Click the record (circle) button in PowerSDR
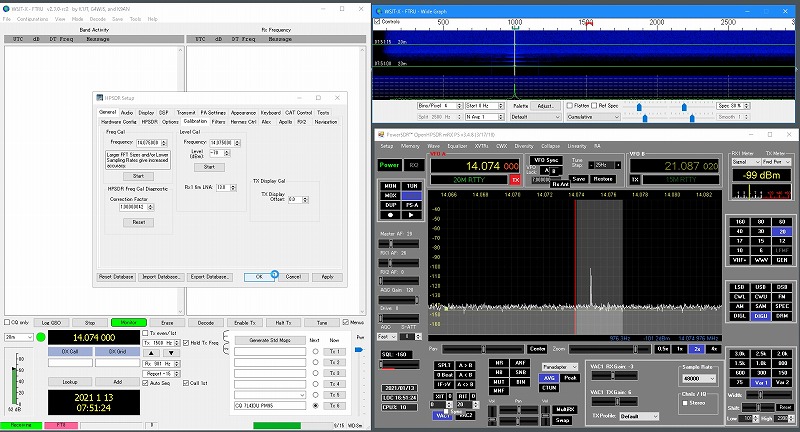The image size is (800, 432). pos(390,215)
